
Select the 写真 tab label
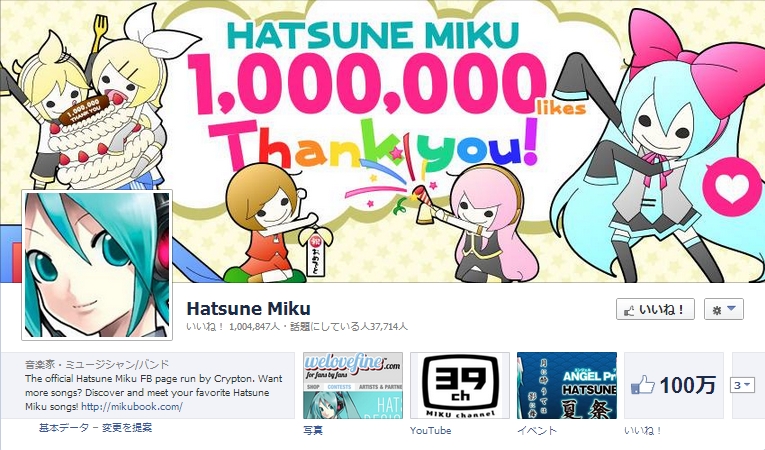(x=313, y=430)
